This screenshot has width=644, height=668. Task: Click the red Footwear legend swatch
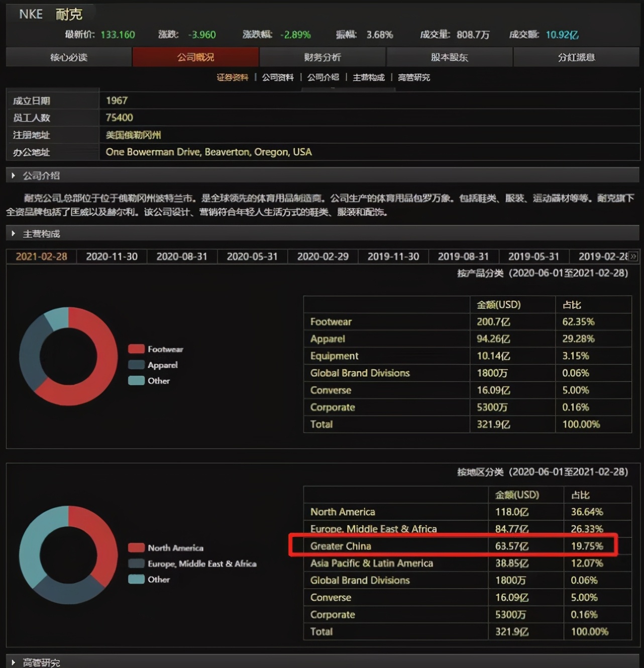coord(136,349)
